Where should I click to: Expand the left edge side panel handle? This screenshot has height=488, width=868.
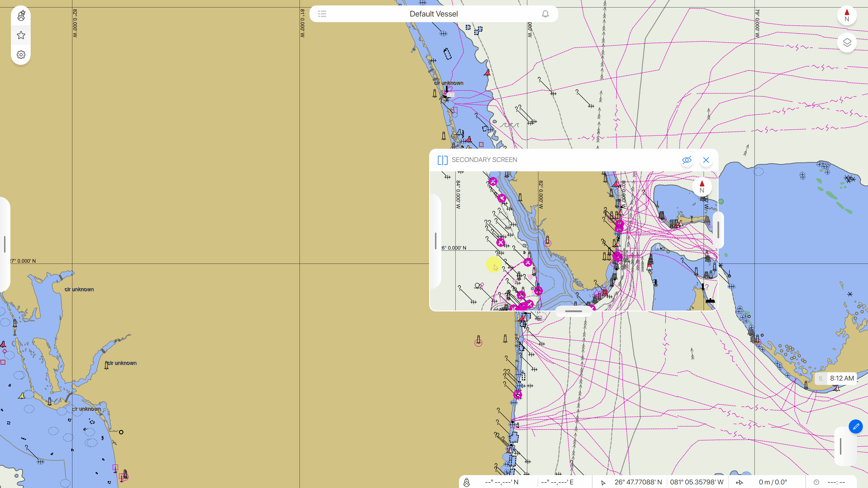(5, 244)
